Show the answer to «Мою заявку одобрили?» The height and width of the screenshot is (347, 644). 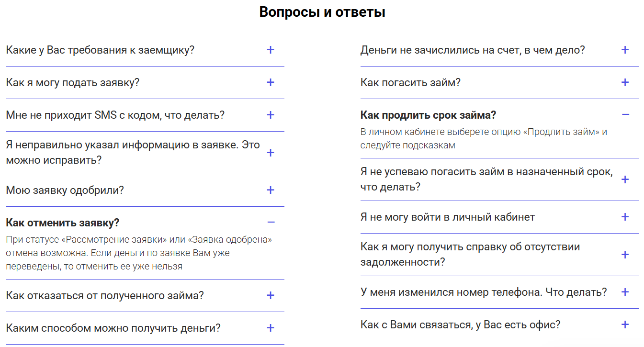click(271, 190)
